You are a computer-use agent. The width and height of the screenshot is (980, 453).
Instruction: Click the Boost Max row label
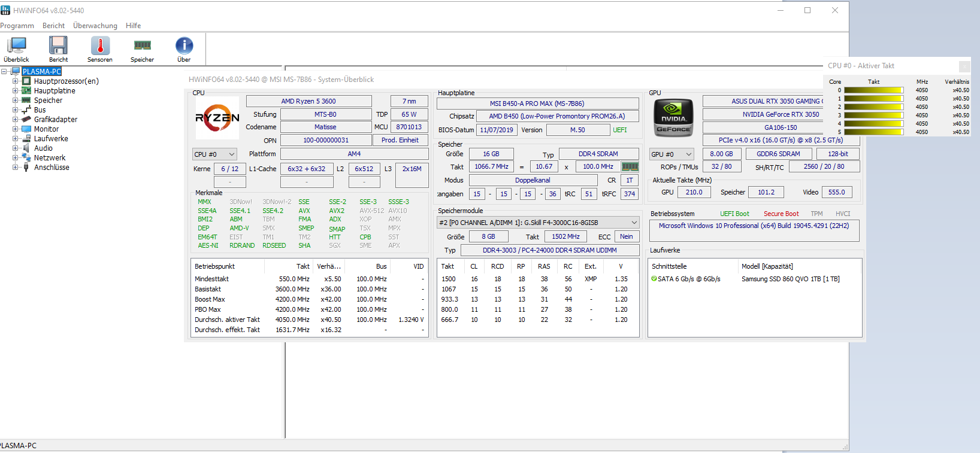pos(210,299)
